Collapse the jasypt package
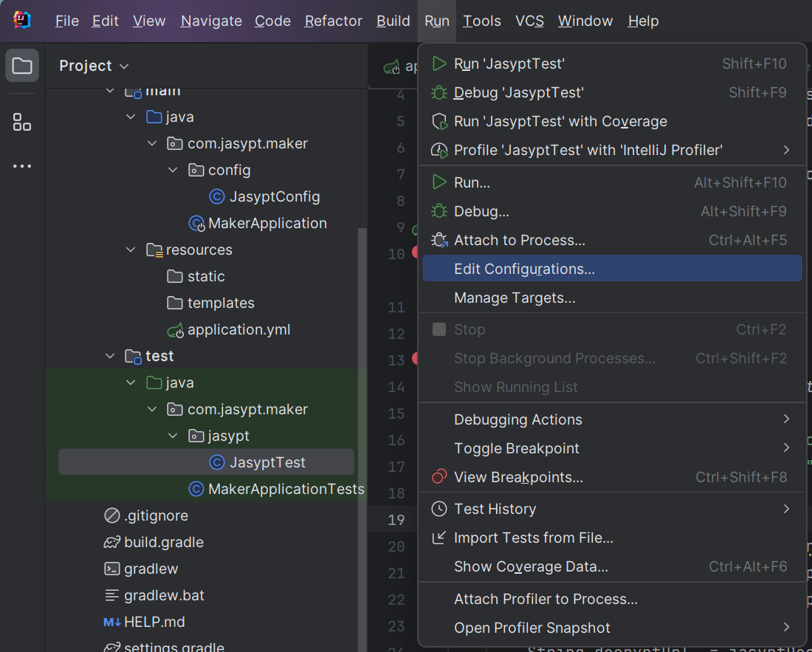 point(173,436)
